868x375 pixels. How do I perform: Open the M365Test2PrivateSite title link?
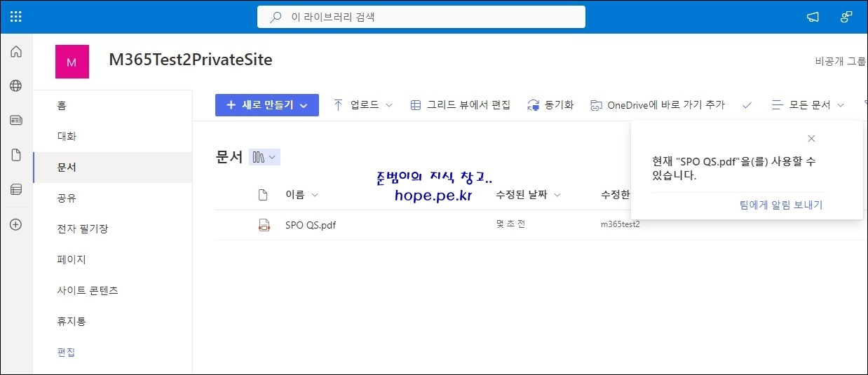(190, 60)
